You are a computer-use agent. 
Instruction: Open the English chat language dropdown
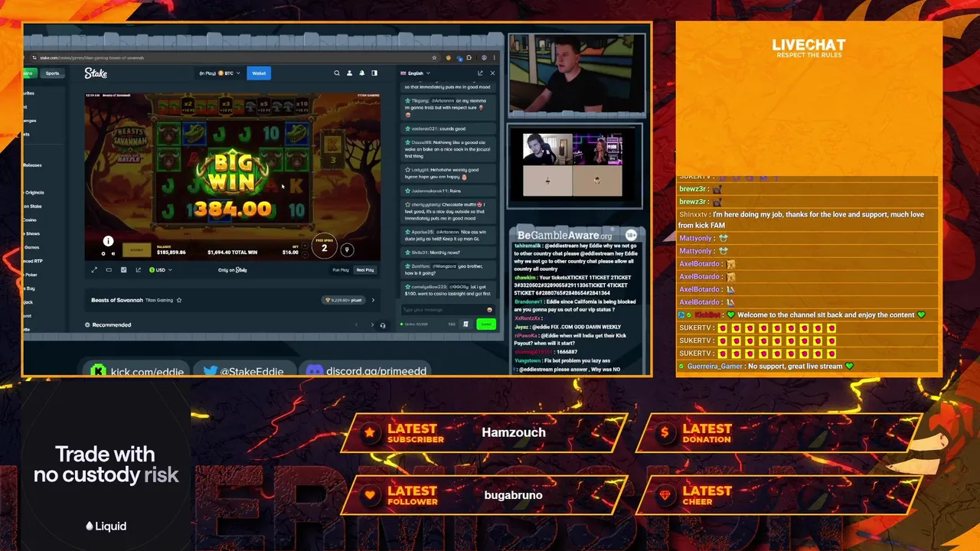click(415, 73)
